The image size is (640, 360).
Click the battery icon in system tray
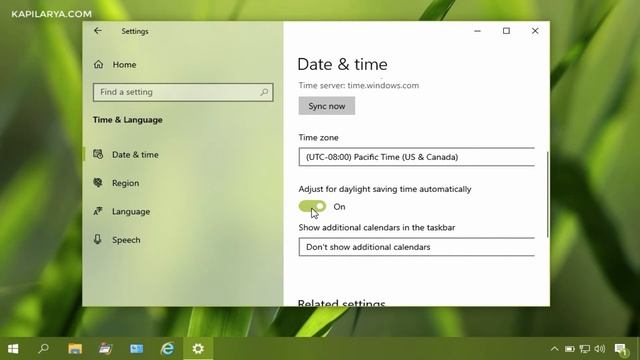(x=569, y=349)
